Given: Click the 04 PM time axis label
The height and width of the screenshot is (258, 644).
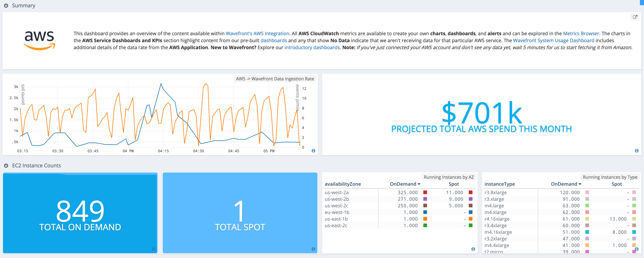Looking at the screenshot, I should click(x=128, y=151).
